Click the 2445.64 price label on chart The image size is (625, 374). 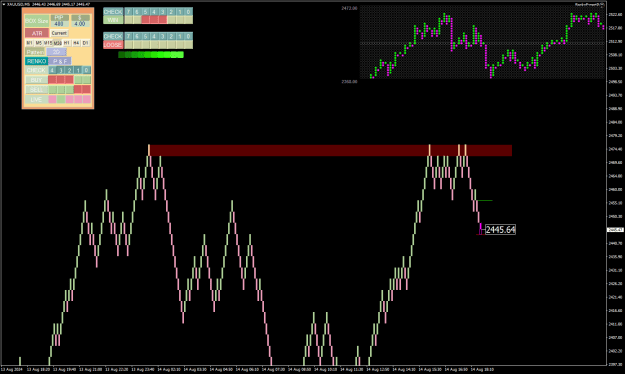tap(501, 230)
